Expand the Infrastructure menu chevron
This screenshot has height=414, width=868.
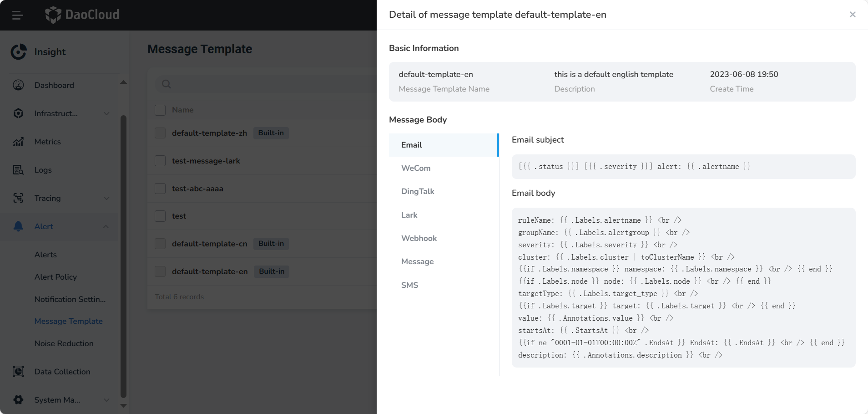(x=106, y=113)
